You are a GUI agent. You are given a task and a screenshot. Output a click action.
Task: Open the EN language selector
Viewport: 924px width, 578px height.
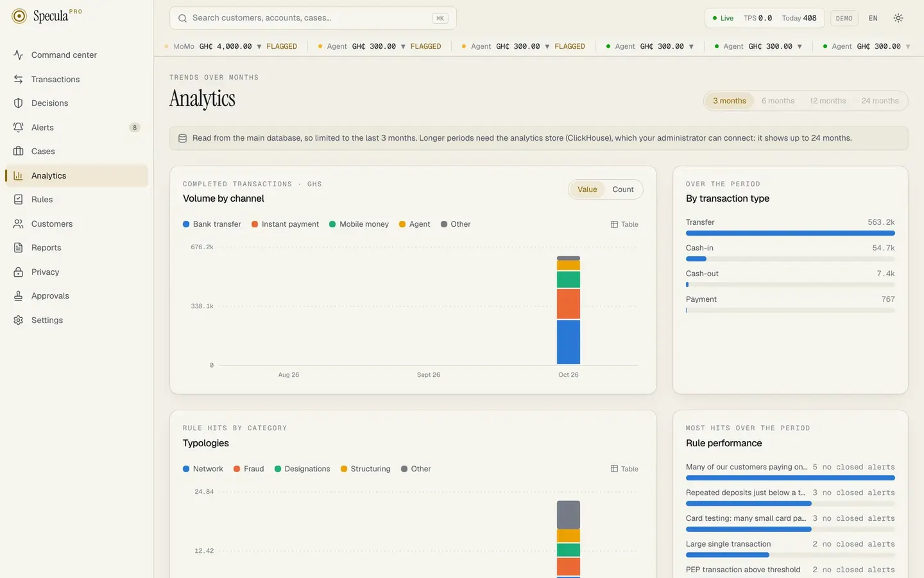[873, 18]
